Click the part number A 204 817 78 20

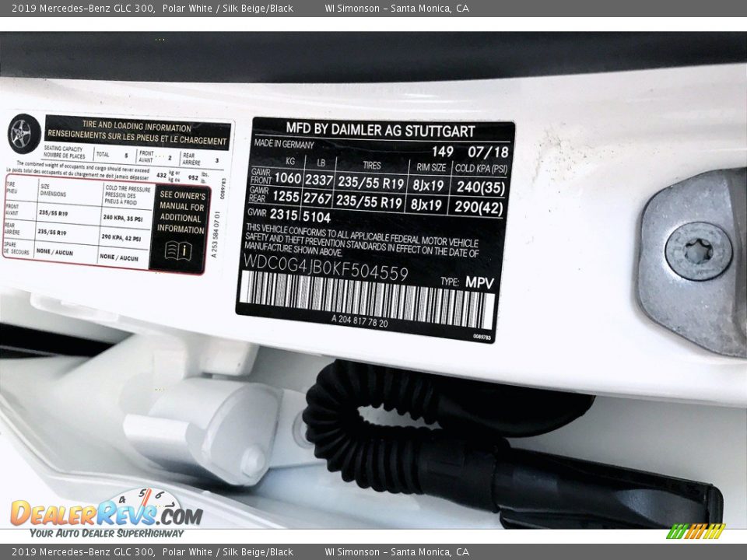[359, 321]
